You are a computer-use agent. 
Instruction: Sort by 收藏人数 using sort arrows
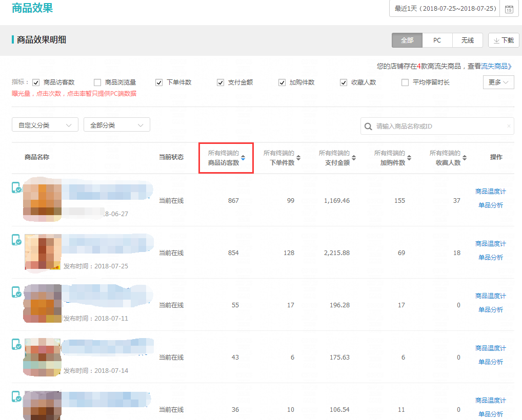[465, 158]
